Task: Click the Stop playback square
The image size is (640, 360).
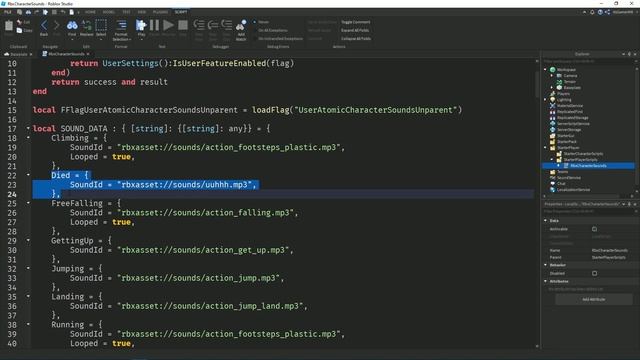Action: [x=183, y=25]
